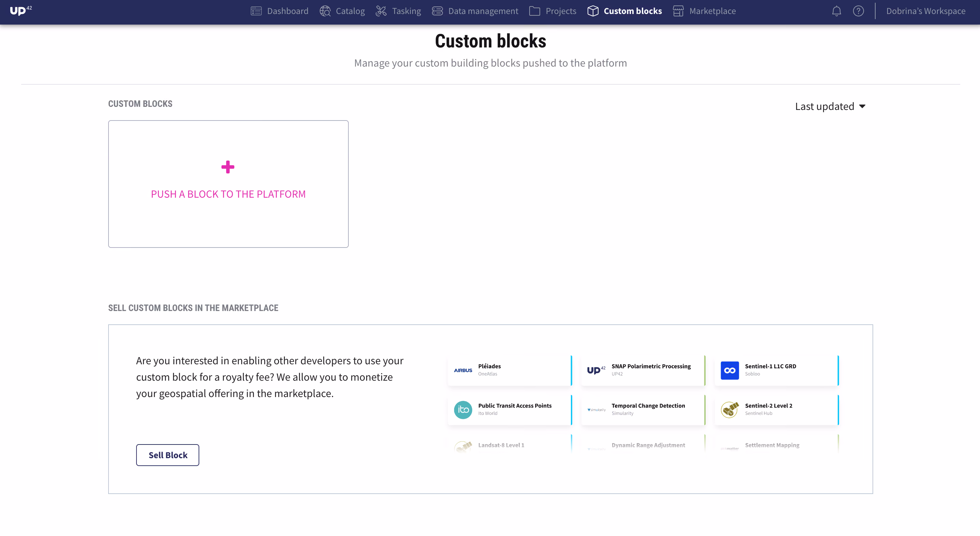Image resolution: width=980 pixels, height=536 pixels.
Task: Click the Landsat-8 satellite icon
Action: pyautogui.click(x=463, y=447)
